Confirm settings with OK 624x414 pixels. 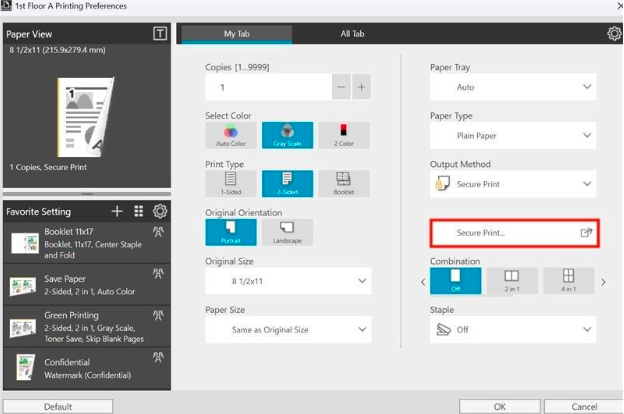click(x=500, y=406)
